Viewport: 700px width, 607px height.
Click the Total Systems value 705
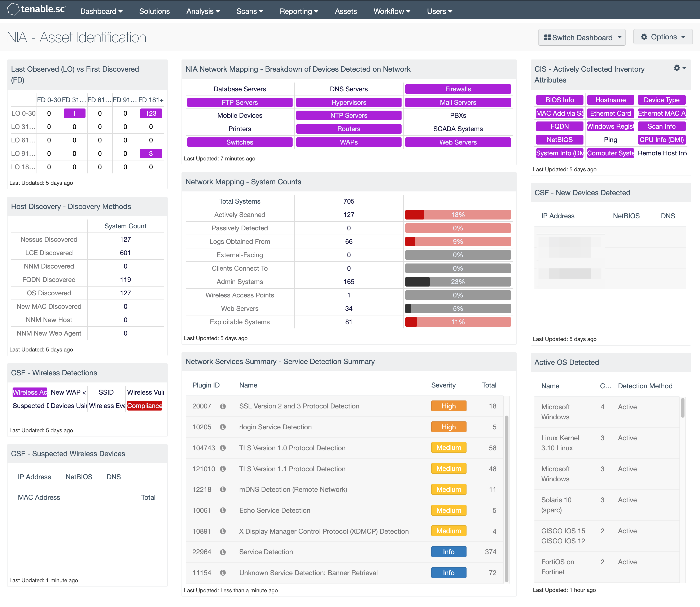pyautogui.click(x=349, y=201)
